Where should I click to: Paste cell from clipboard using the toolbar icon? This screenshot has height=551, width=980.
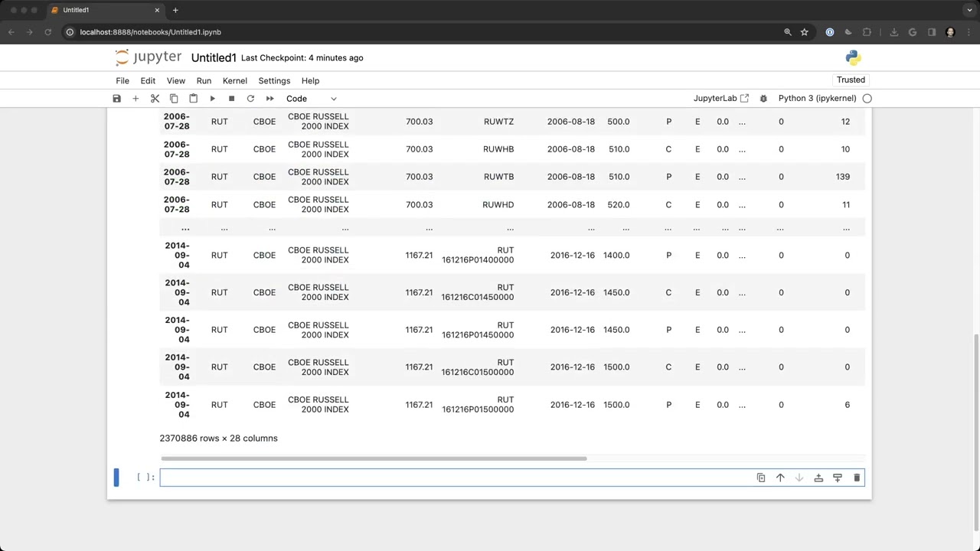point(193,99)
